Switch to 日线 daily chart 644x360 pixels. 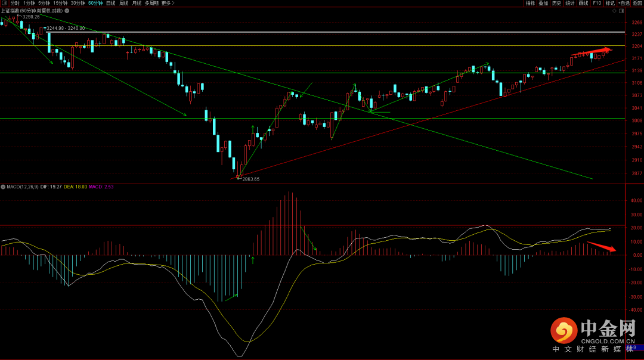coord(110,3)
